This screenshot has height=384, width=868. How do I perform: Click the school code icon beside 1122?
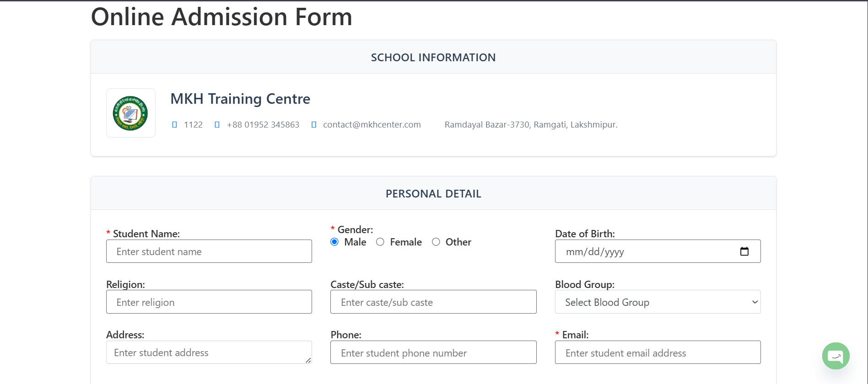[x=174, y=125]
